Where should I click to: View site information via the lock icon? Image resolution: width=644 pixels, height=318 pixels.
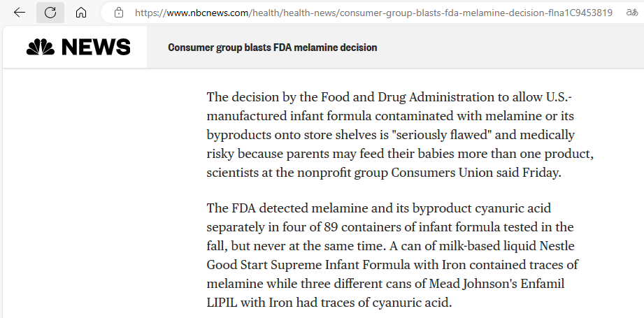point(119,13)
